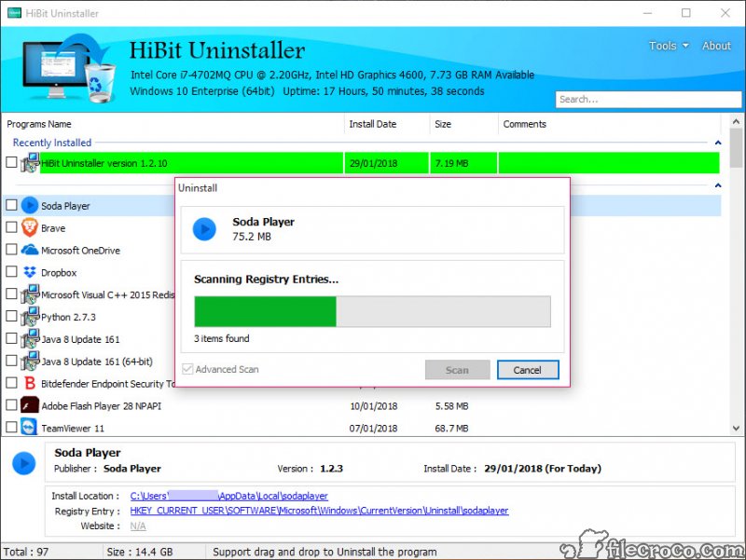The height and width of the screenshot is (560, 746).
Task: Check the Bitdefender Endpoint Security checkbox
Action: [11, 383]
